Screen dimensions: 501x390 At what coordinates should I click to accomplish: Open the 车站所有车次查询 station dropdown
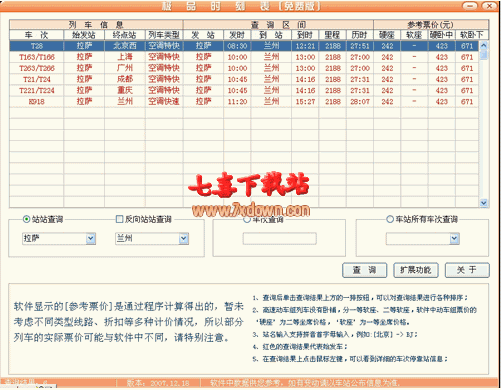click(454, 238)
